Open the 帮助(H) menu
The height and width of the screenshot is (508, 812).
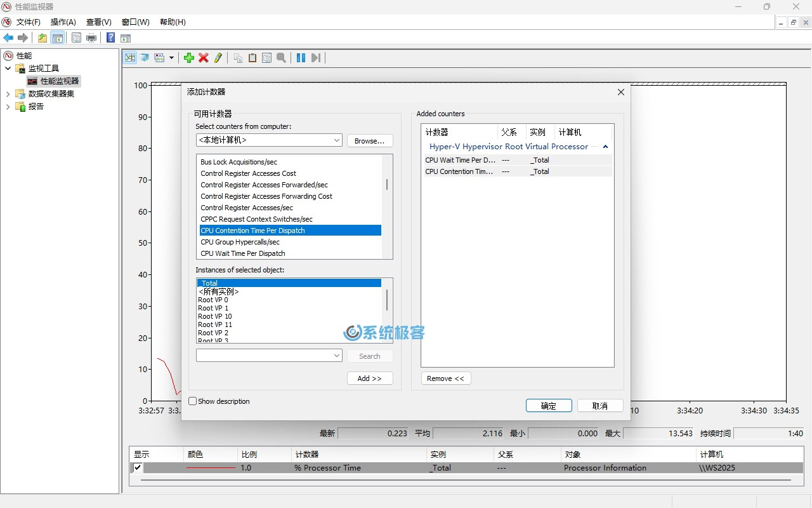173,22
